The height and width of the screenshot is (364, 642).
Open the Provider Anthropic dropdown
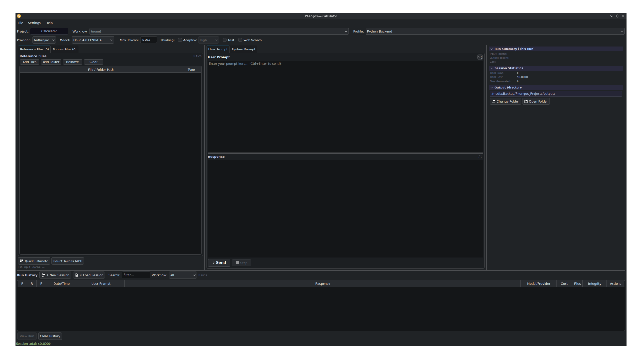[x=44, y=40]
